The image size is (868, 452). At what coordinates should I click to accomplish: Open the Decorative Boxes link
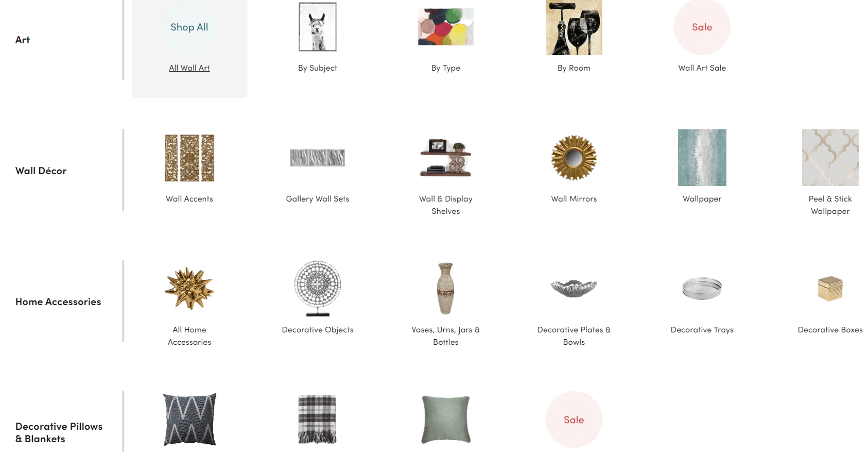(x=830, y=330)
